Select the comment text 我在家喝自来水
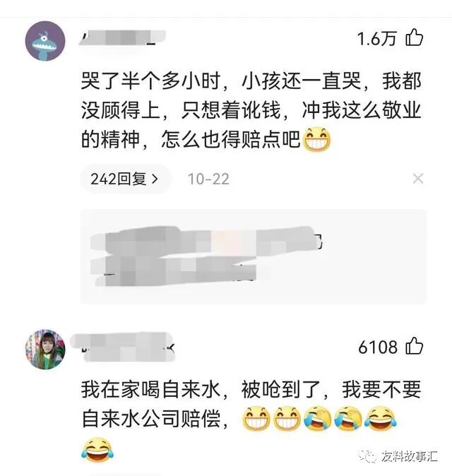The width and height of the screenshot is (452, 476). click(x=150, y=389)
